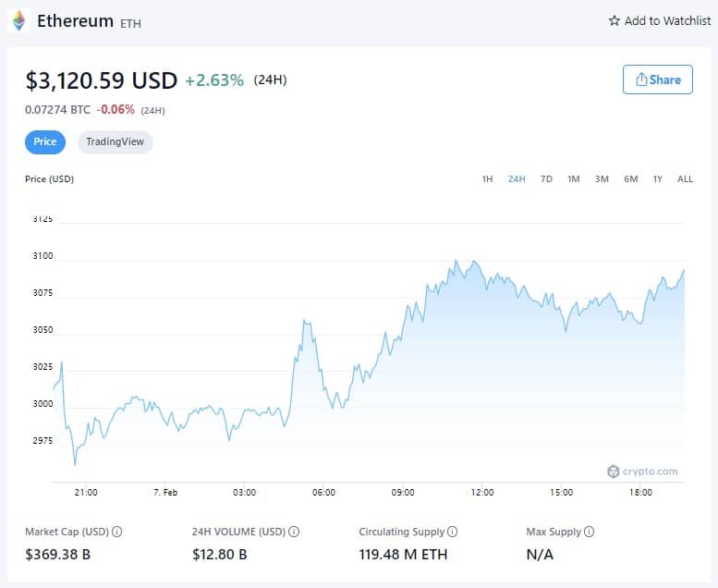Click the 03:00 x-axis label
This screenshot has width=718, height=588.
click(245, 493)
